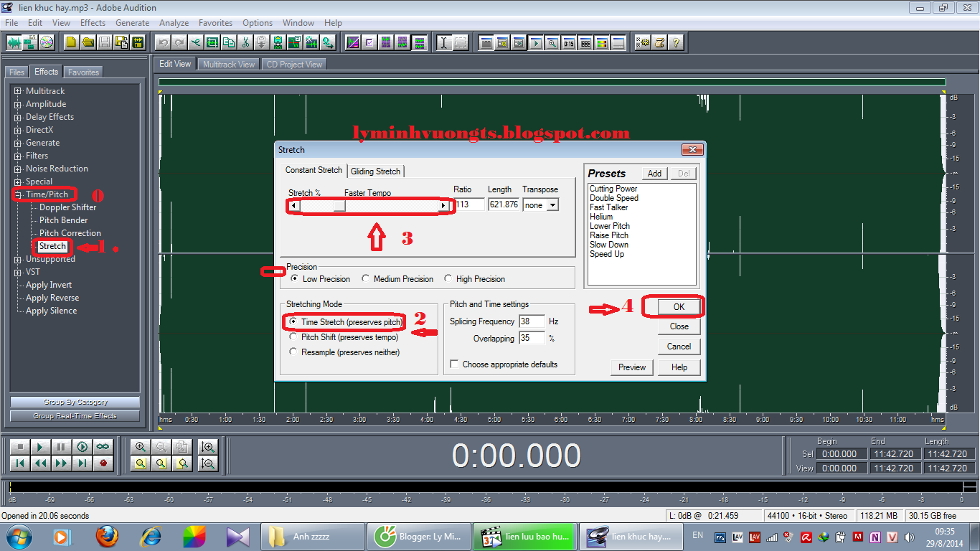Click OK in the Stretch dialog

[x=679, y=306]
